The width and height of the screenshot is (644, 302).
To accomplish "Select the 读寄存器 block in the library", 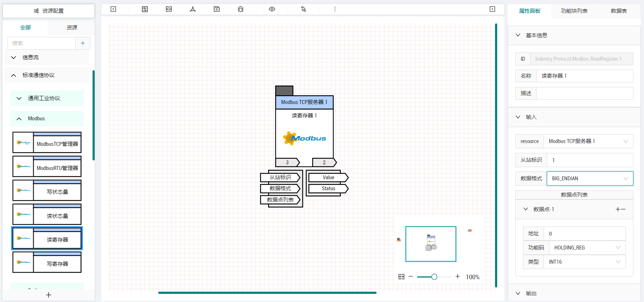I will (47, 238).
